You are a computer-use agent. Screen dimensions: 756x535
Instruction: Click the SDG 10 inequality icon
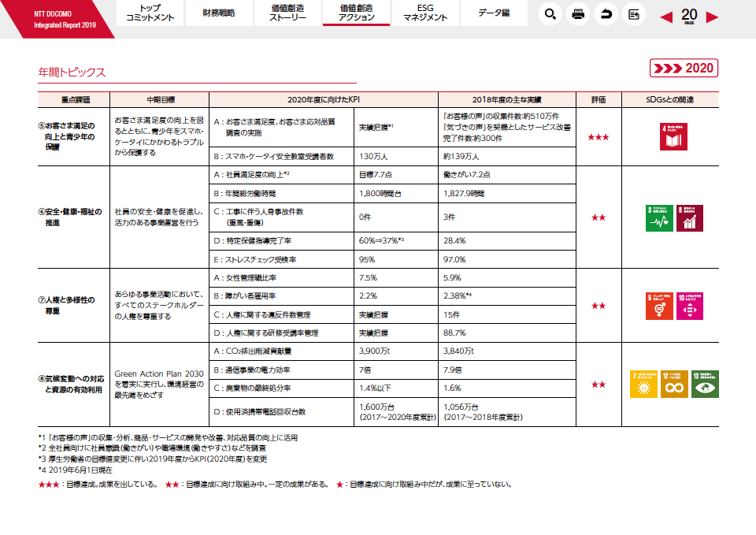(x=690, y=306)
